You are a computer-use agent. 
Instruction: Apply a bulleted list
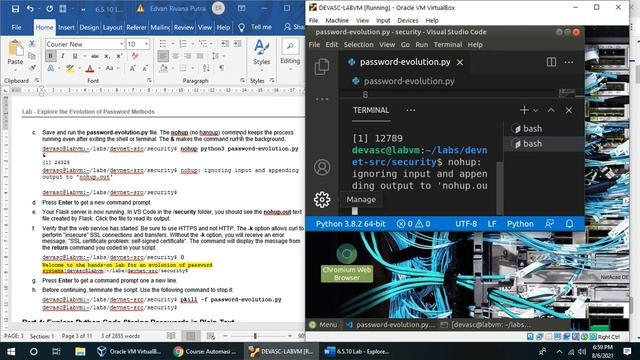pos(163,44)
